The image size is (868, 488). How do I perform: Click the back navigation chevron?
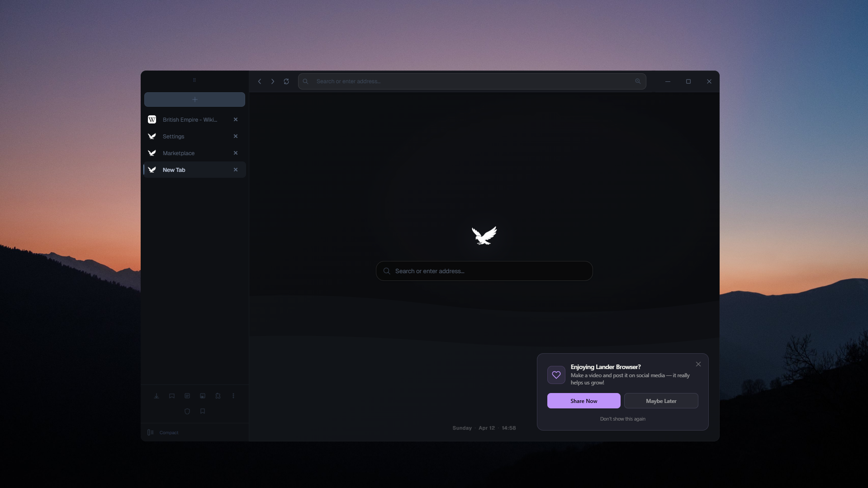coord(260,81)
